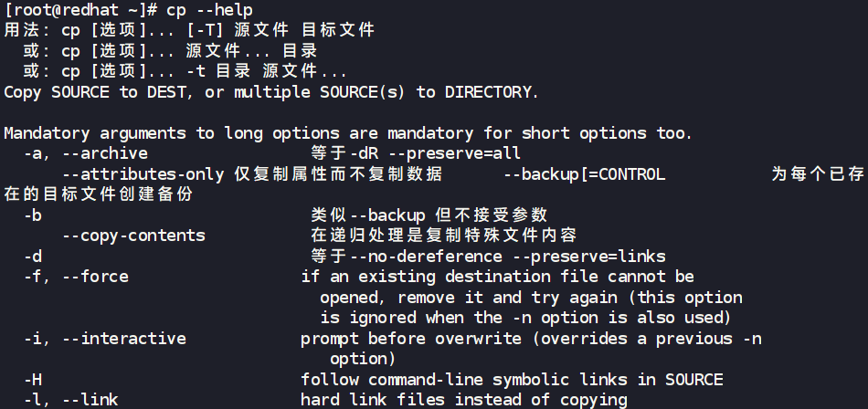Click the standalone -d option
Screen dimensions: 868x409
[33, 257]
